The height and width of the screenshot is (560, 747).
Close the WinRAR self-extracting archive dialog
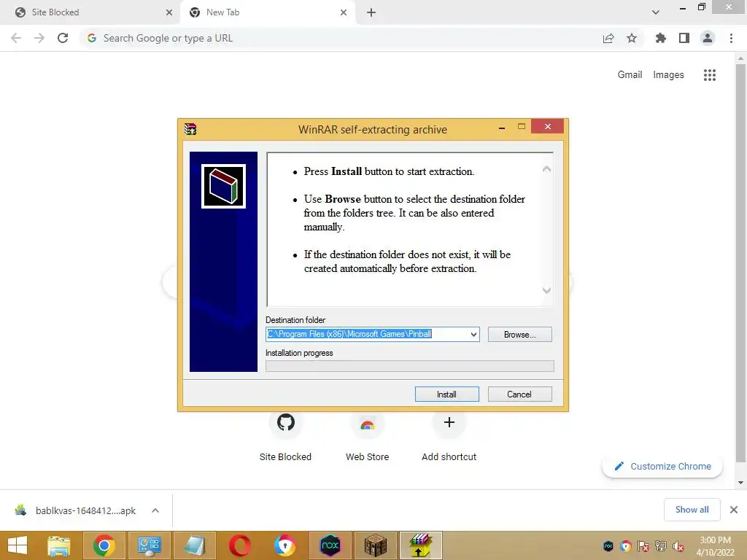point(547,126)
